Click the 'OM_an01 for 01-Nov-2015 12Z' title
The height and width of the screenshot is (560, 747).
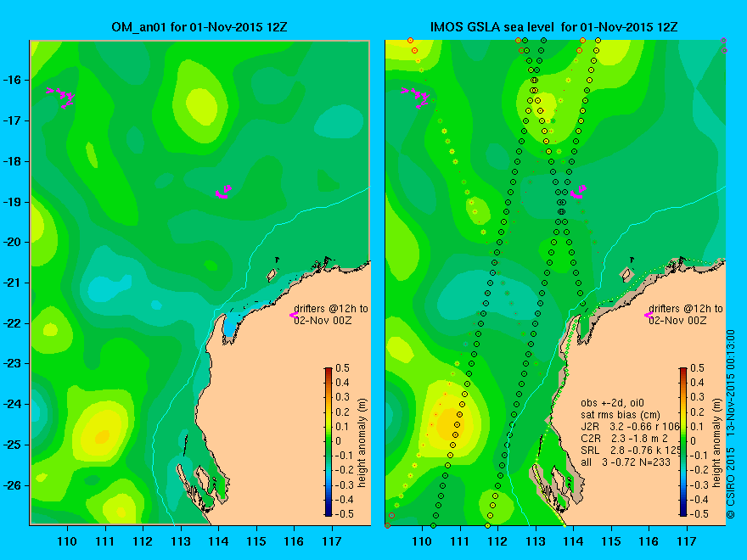click(199, 26)
